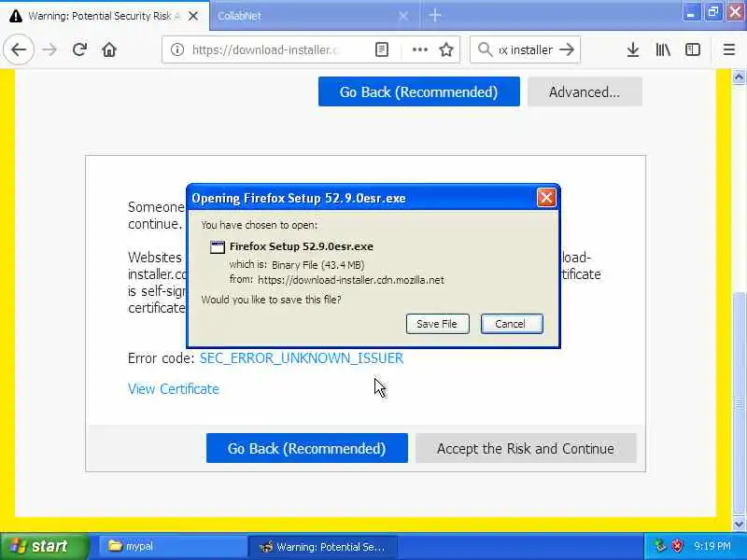Click the search magnifier icon

(485, 49)
